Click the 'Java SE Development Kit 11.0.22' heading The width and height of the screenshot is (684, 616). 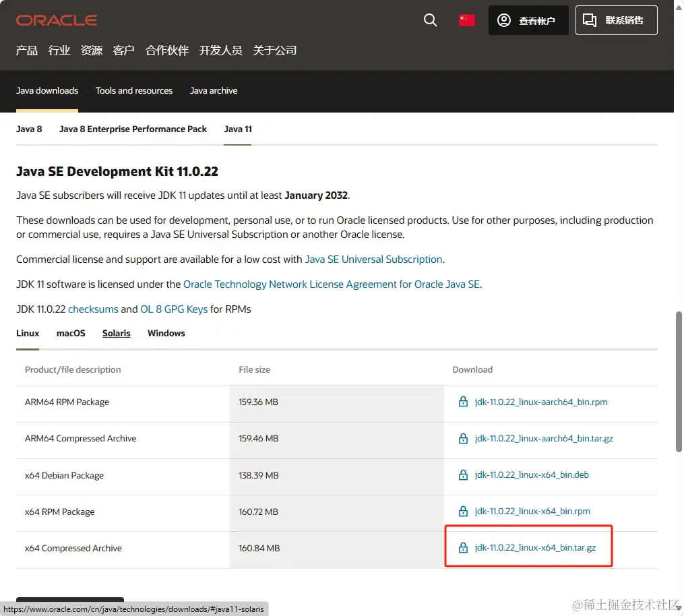coord(117,171)
